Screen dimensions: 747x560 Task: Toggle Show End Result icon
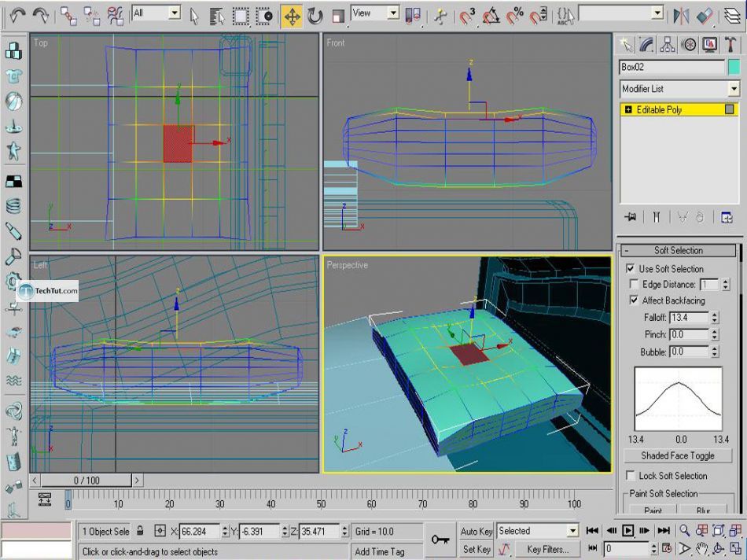click(657, 217)
